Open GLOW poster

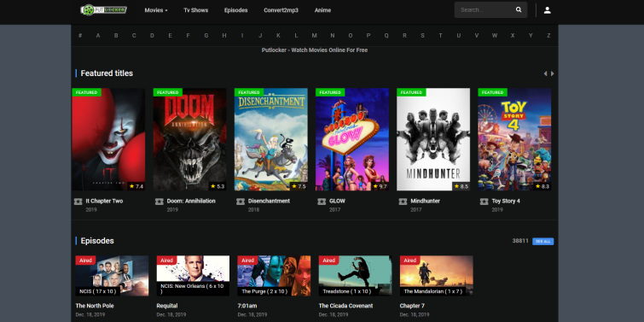(x=352, y=139)
